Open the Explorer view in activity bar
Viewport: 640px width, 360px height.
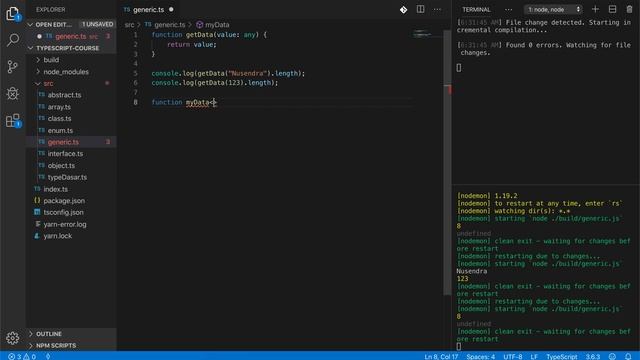13,13
